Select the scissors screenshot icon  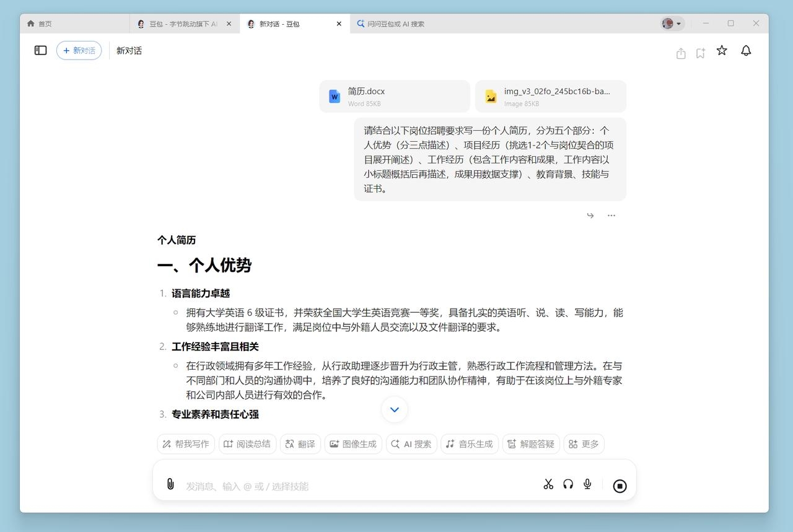click(x=548, y=484)
